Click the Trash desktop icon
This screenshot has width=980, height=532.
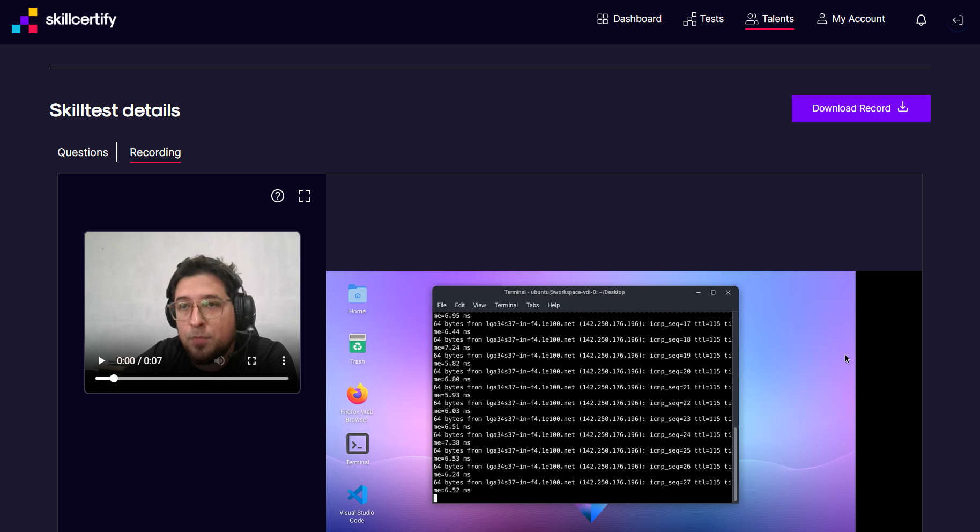[x=357, y=344]
